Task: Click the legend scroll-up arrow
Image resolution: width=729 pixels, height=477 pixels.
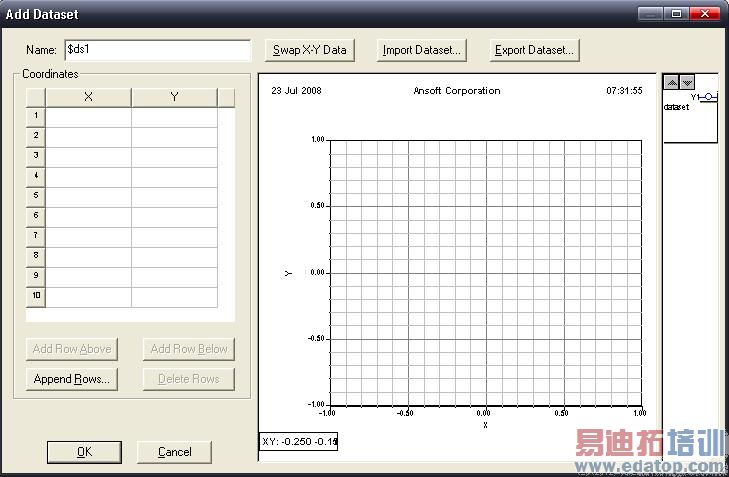Action: 671,83
